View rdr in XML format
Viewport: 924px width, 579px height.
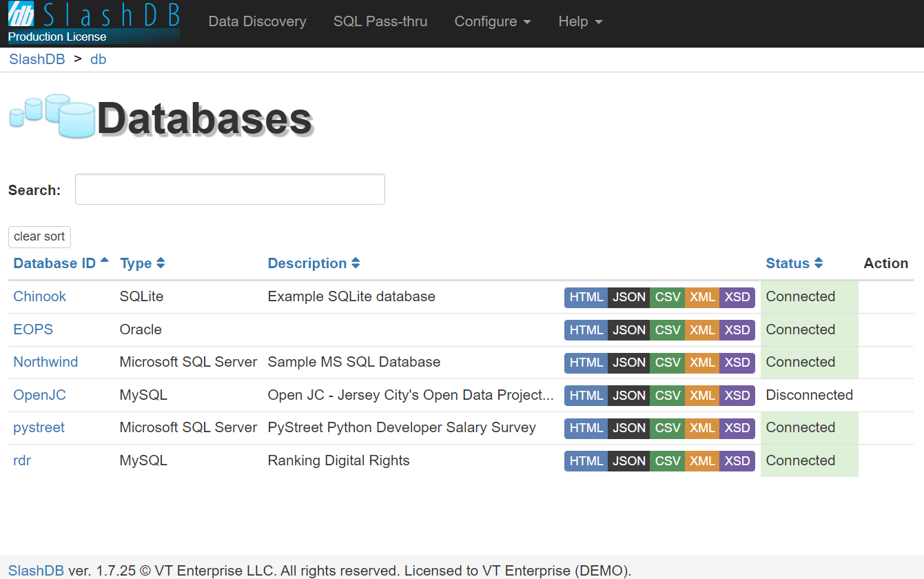pyautogui.click(x=702, y=461)
